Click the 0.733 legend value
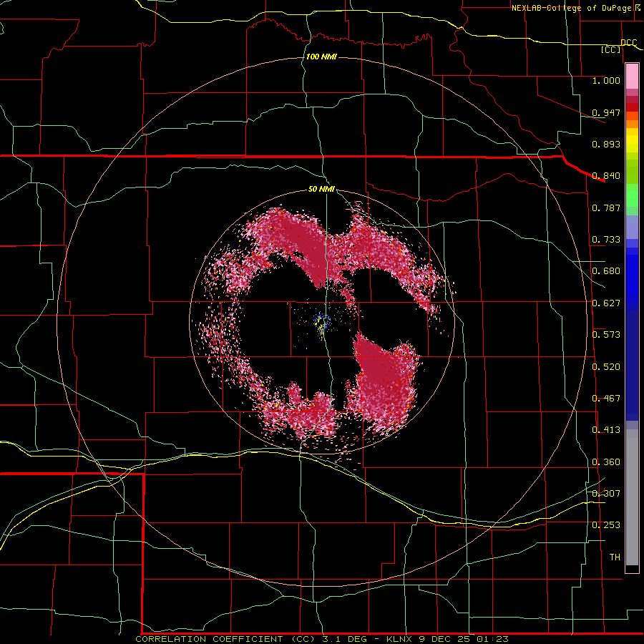 click(606, 240)
